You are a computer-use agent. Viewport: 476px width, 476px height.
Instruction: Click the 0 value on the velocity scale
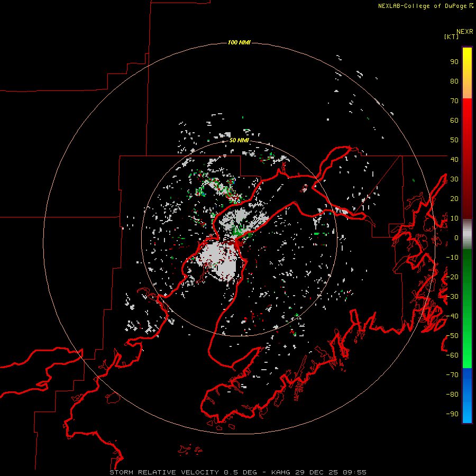(456, 237)
